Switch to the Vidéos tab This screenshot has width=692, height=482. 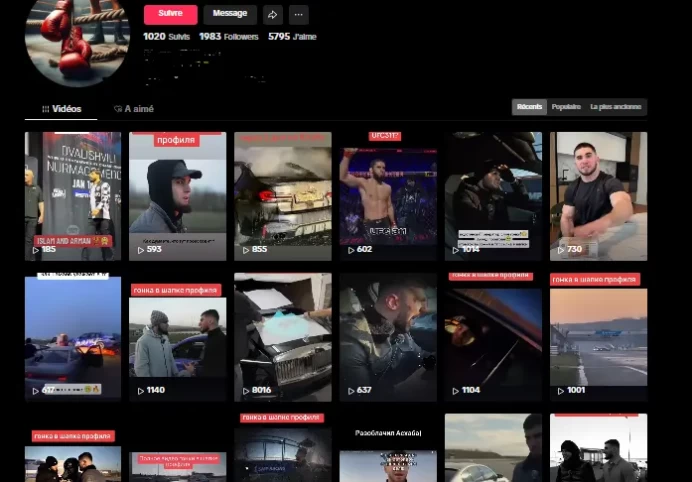click(x=61, y=109)
